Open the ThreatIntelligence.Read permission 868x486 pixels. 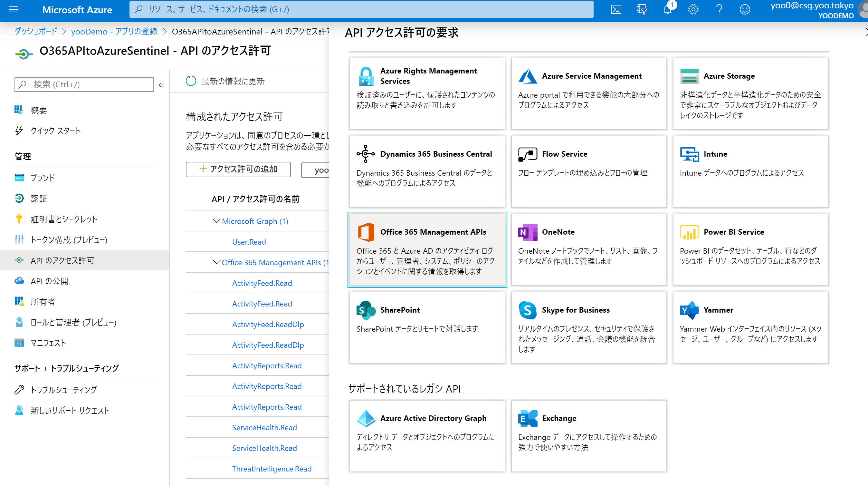click(x=271, y=469)
